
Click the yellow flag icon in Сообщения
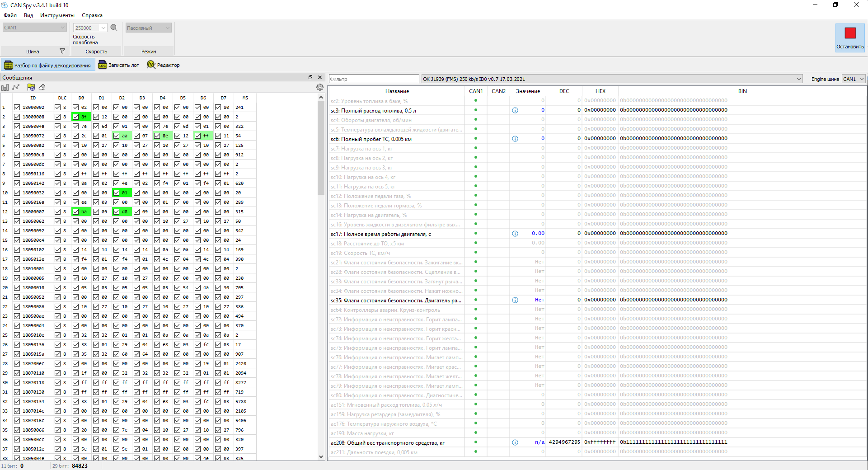point(31,87)
